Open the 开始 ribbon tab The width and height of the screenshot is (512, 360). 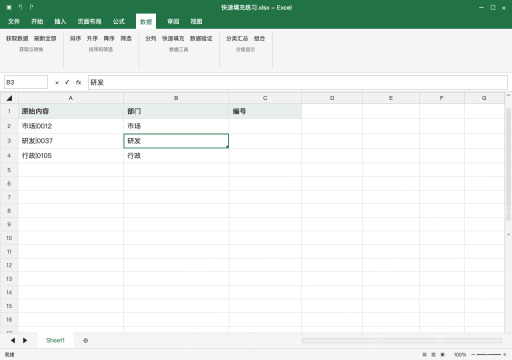(x=37, y=21)
